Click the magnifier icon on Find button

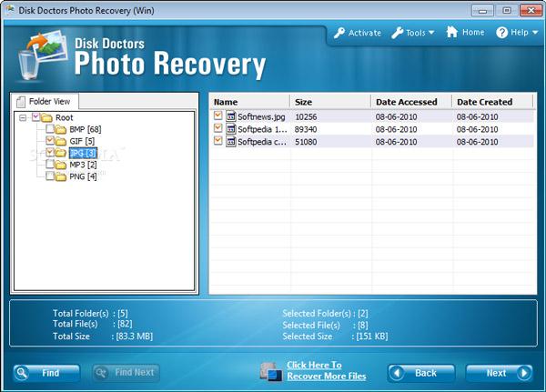[22, 373]
